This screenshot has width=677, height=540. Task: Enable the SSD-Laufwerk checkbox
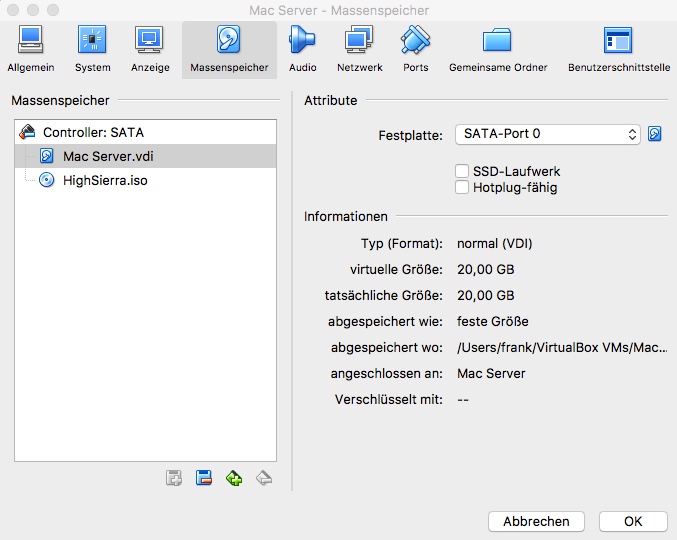pos(462,171)
